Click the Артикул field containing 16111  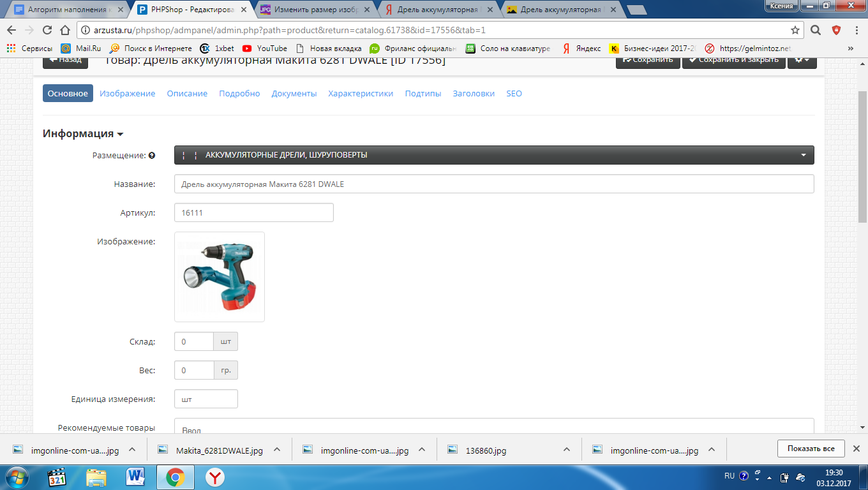tap(254, 212)
